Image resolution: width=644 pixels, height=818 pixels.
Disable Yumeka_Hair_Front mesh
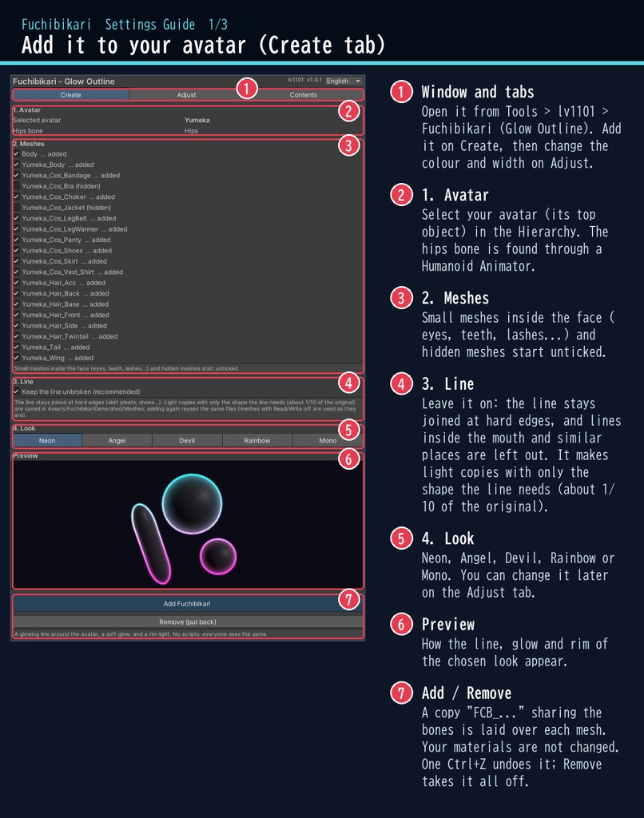pos(17,315)
